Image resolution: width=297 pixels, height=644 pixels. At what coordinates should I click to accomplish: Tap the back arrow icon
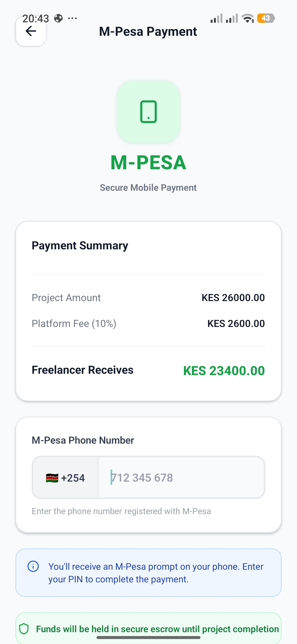pos(31,31)
